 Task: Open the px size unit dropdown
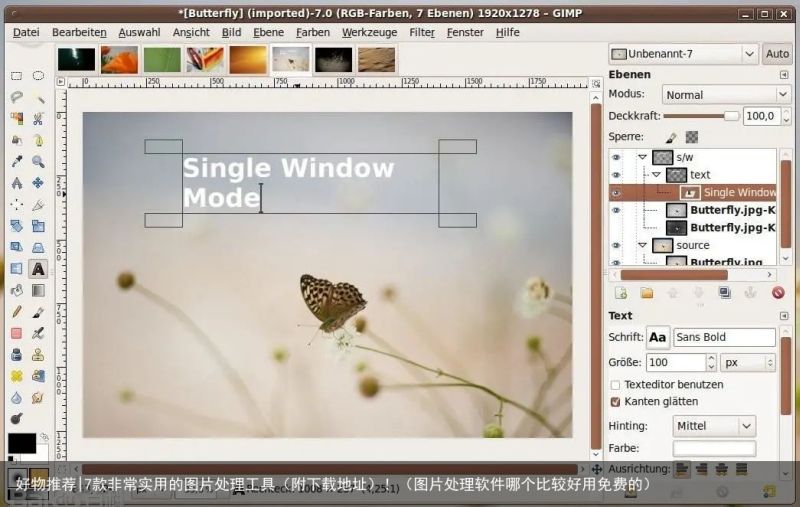tap(748, 363)
